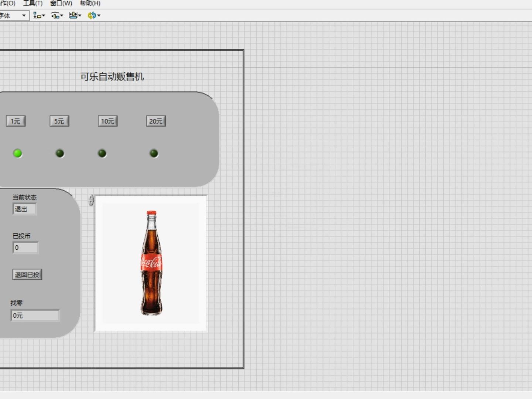Click the picture index stepper beside the cola image
This screenshot has height=399, width=532.
tap(91, 200)
